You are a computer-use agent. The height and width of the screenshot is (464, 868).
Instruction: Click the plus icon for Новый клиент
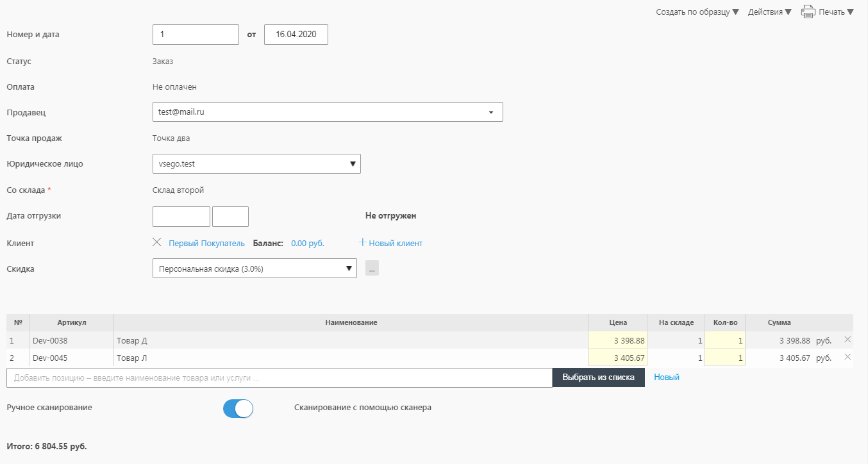(362, 242)
